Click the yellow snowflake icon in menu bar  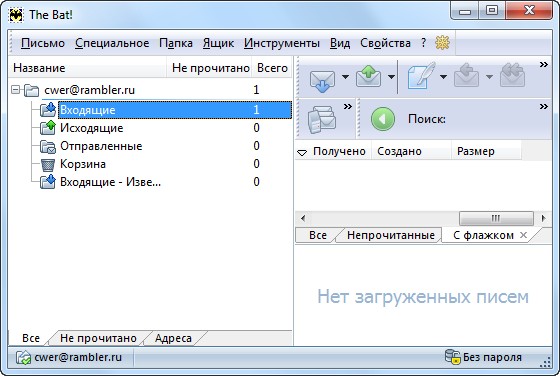click(x=442, y=43)
